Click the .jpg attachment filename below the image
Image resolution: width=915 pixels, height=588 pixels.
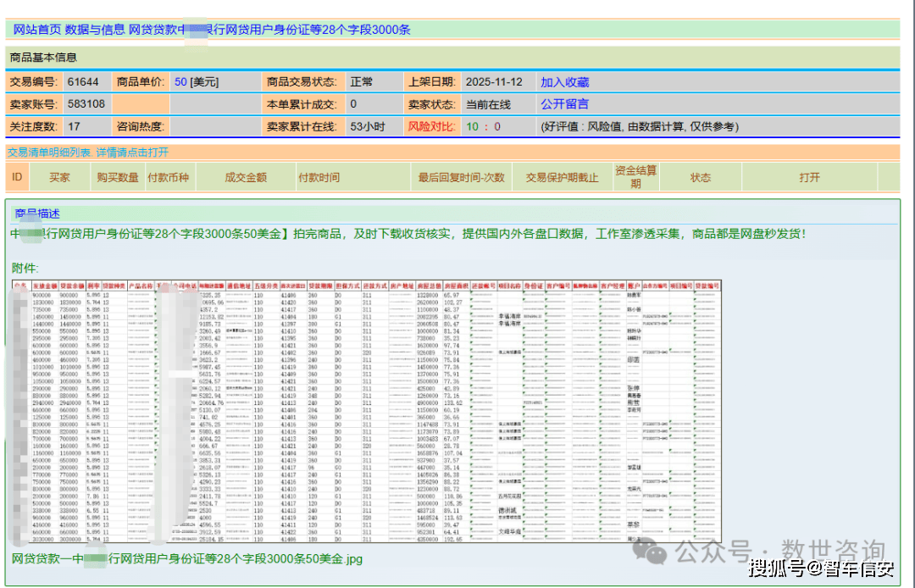pyautogui.click(x=186, y=559)
